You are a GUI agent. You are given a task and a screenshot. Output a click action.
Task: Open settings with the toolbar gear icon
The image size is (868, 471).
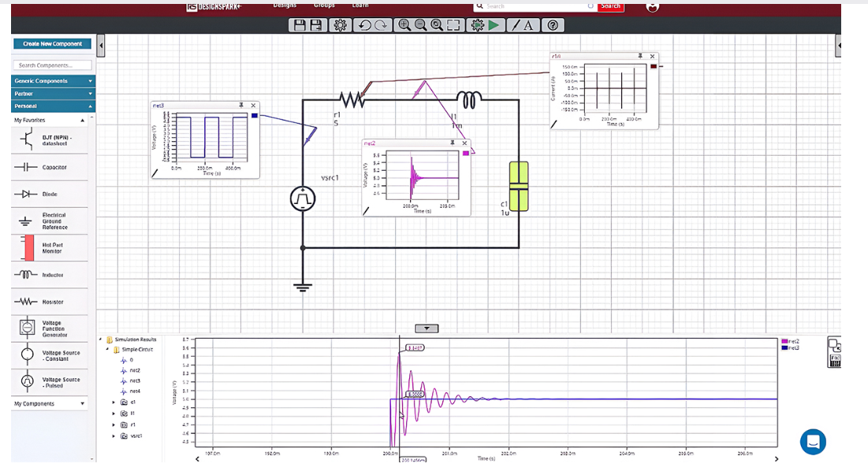(x=340, y=25)
